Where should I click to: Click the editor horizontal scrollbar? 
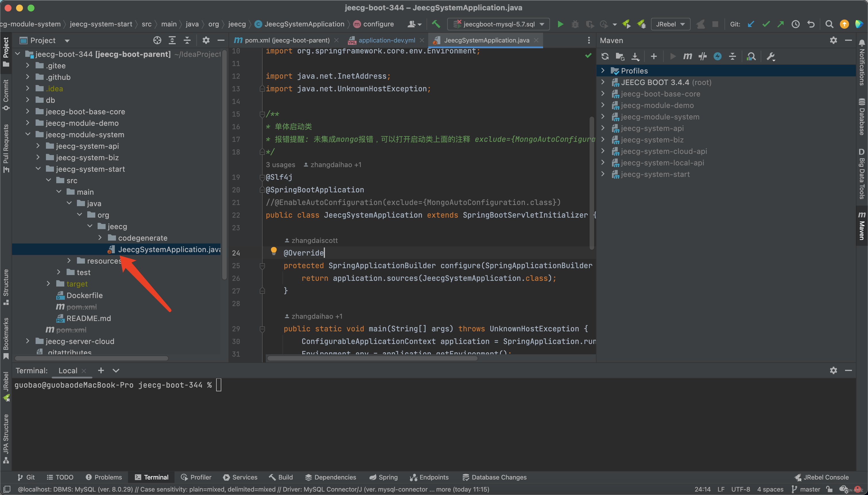pyautogui.click(x=372, y=358)
